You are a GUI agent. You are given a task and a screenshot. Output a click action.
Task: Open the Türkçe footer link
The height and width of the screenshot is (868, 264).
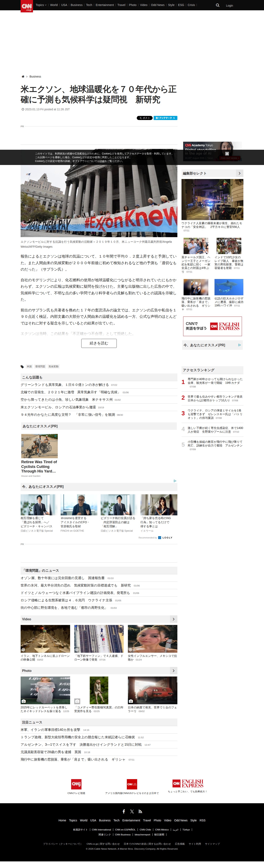(x=186, y=830)
